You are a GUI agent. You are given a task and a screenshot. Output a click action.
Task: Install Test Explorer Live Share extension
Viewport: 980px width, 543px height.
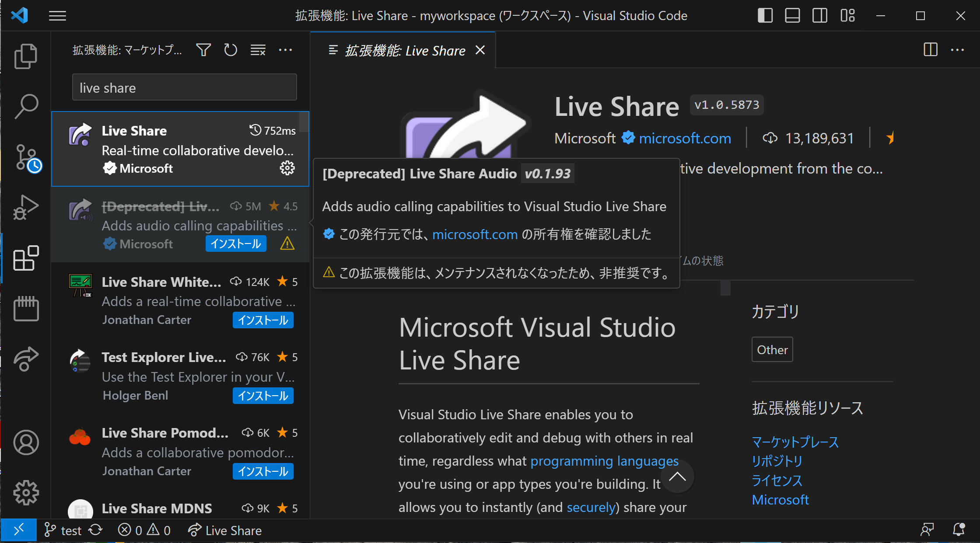pyautogui.click(x=263, y=396)
